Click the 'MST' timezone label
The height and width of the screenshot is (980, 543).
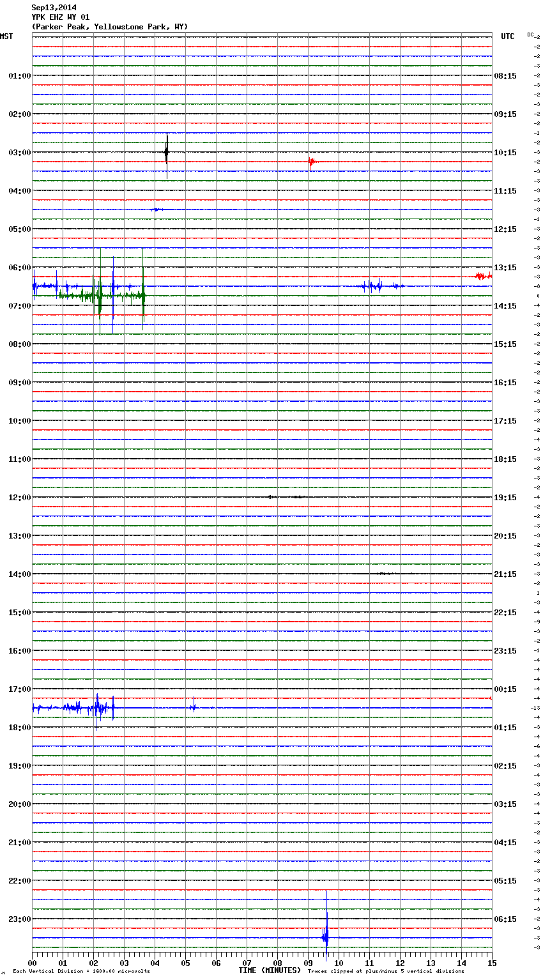tap(6, 36)
